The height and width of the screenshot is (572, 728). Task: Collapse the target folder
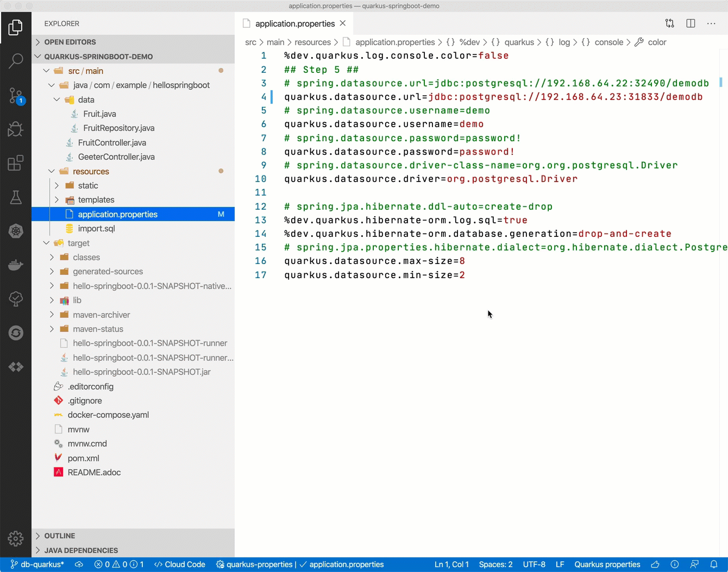click(133, 243)
